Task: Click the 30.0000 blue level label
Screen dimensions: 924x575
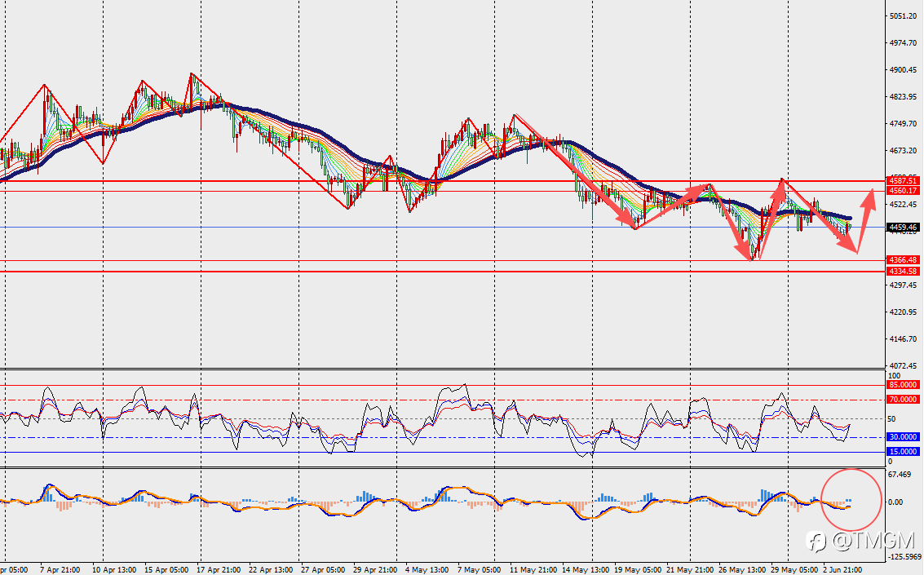Action: [903, 437]
